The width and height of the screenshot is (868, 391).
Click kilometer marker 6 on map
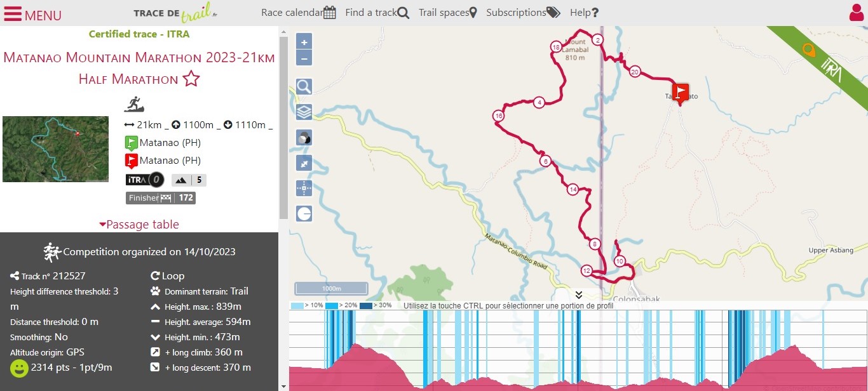click(545, 161)
